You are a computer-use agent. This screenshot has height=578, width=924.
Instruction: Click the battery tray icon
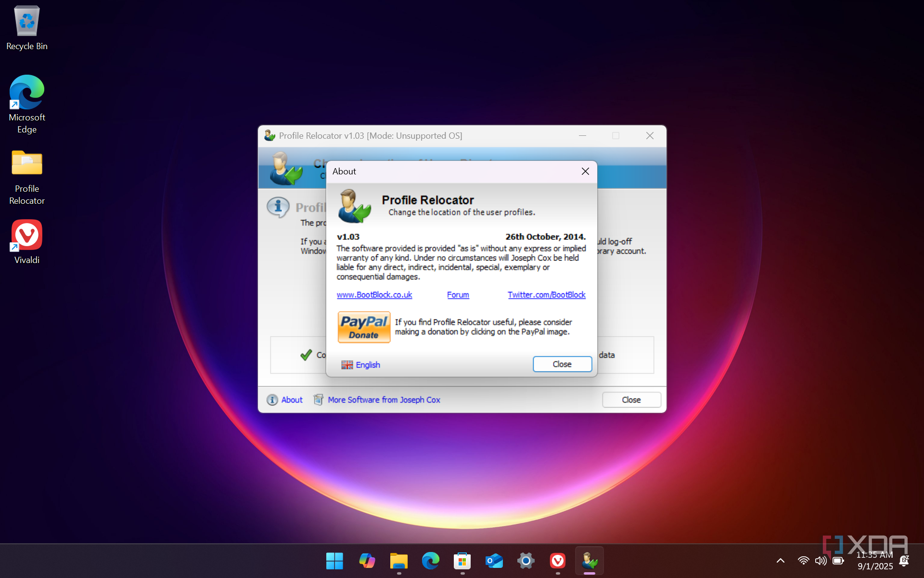[x=838, y=561]
